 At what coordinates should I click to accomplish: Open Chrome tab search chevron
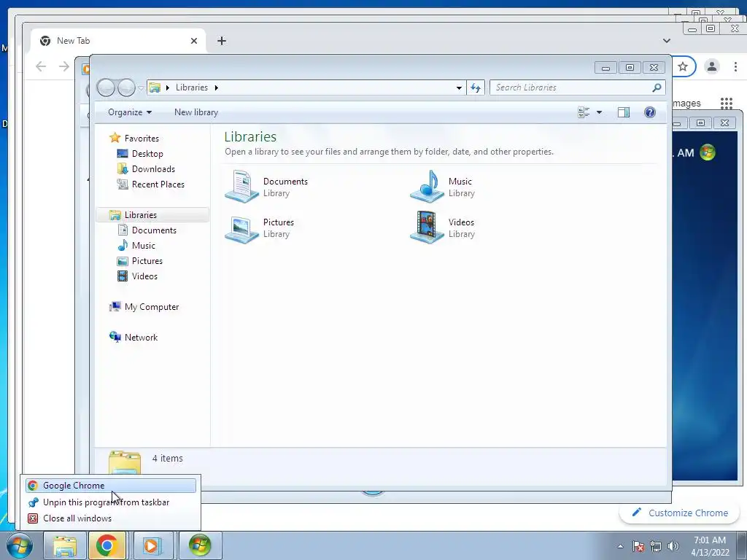click(667, 41)
